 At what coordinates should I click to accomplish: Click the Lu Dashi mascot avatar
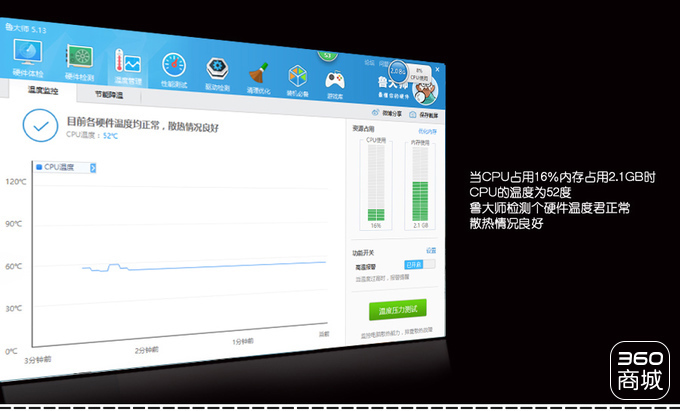coord(425,91)
